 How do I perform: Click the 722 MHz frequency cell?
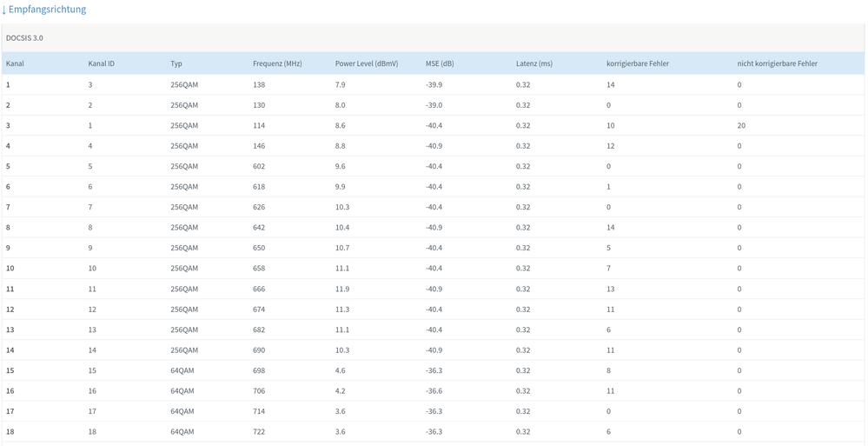coord(259,432)
